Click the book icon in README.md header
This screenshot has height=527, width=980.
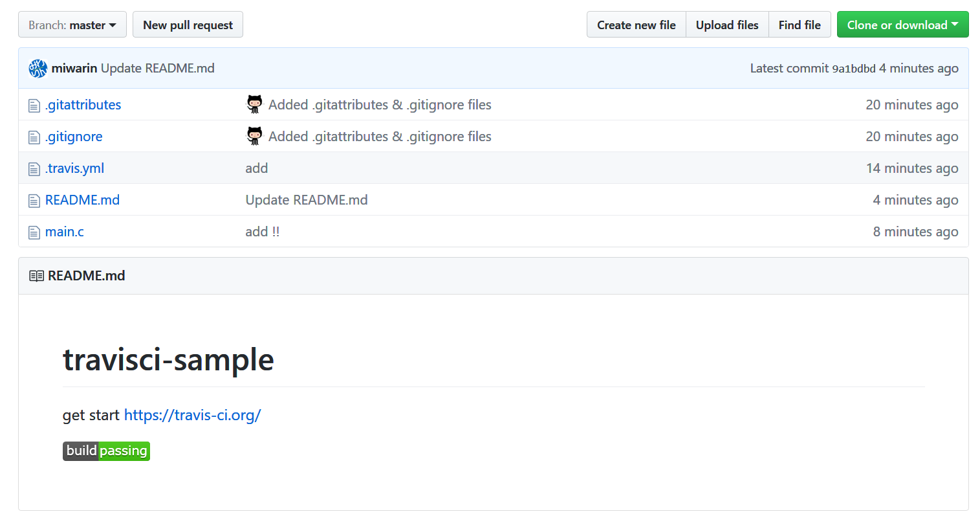click(36, 276)
